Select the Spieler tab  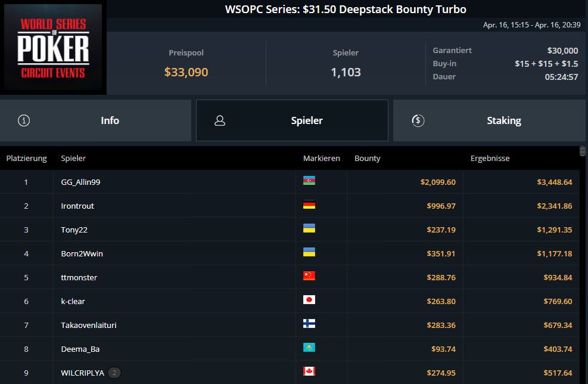click(292, 120)
